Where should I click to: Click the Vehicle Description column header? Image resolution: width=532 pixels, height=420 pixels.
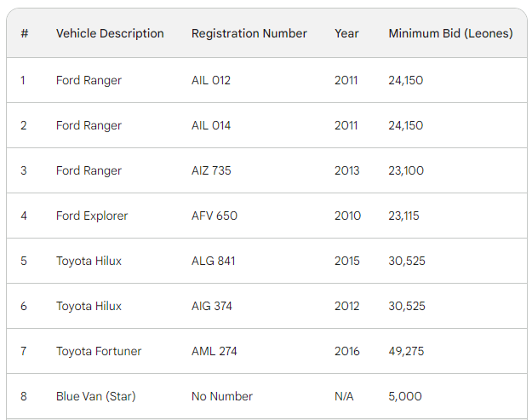click(110, 33)
